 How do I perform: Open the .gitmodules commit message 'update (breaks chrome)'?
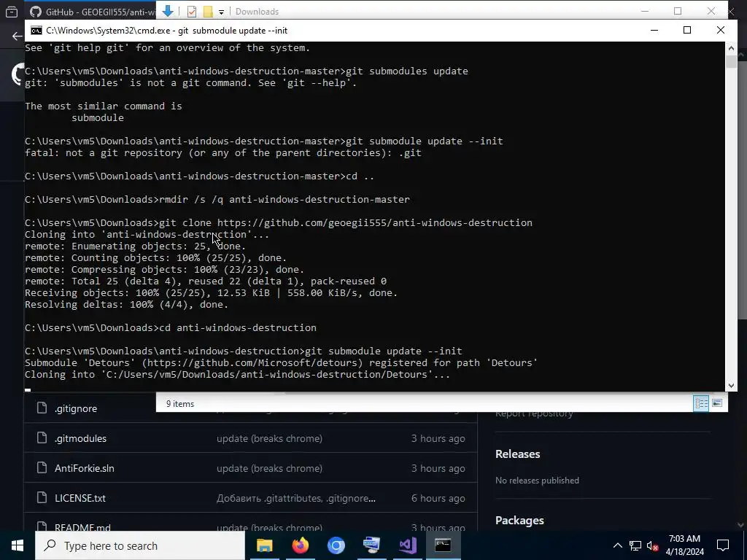[x=269, y=438]
